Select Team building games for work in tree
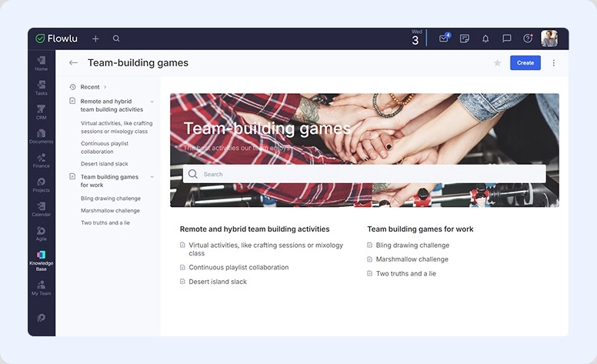This screenshot has width=597, height=364. coord(109,181)
